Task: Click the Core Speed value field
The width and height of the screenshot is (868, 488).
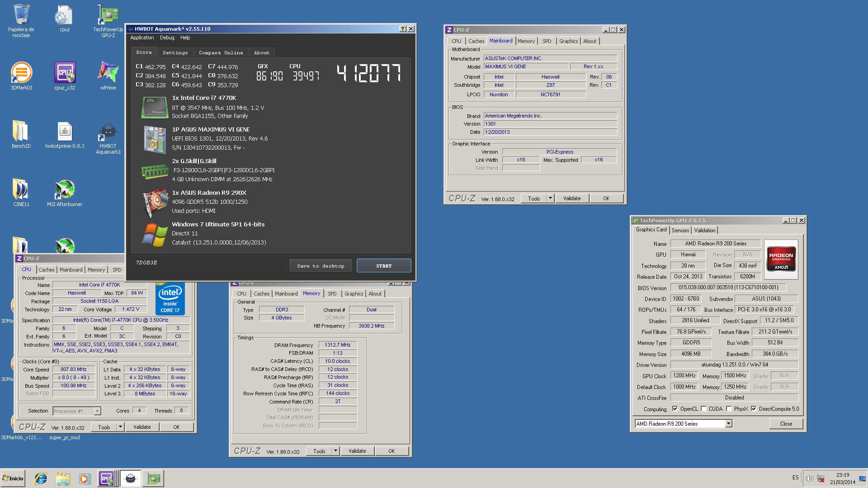Action: pos(74,369)
